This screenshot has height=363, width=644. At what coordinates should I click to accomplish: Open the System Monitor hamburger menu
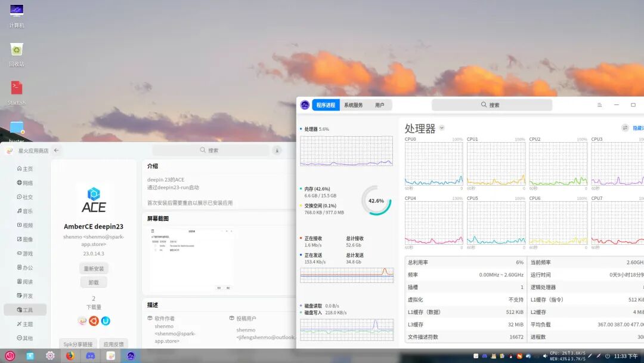(600, 105)
